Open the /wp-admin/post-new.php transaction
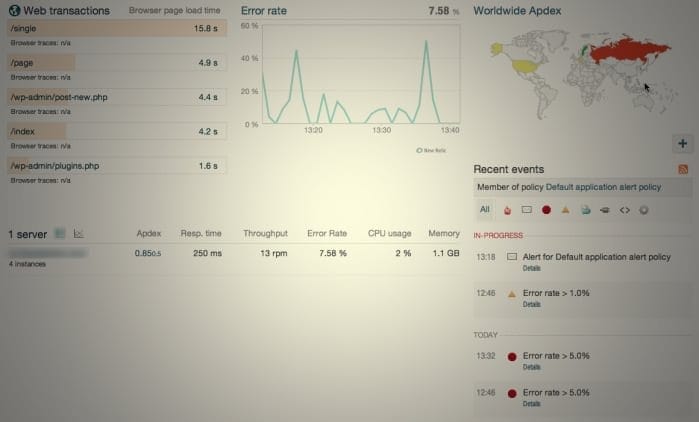Screen dimensions: 699x422 [x=117, y=97]
